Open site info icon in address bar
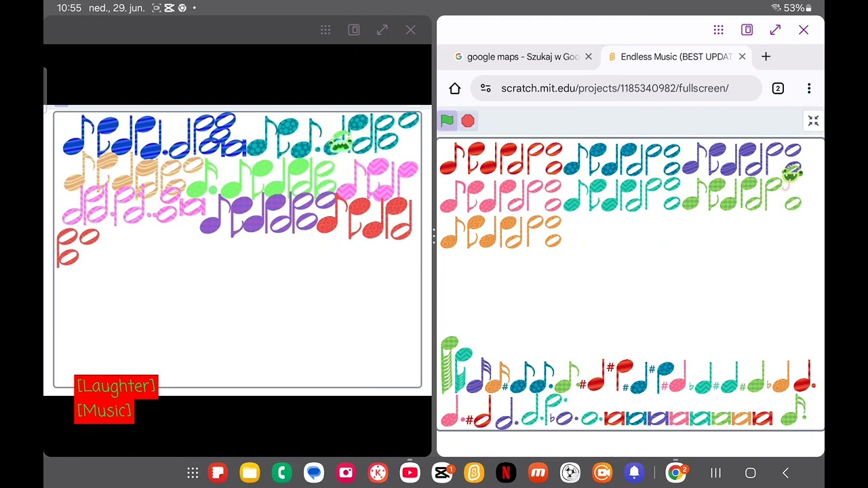The width and height of the screenshot is (868, 488). 485,88
